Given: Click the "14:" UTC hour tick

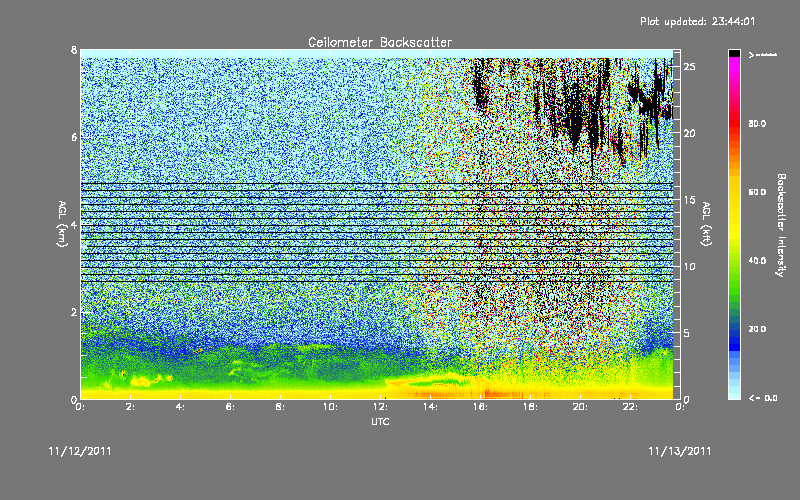Looking at the screenshot, I should point(431,407).
